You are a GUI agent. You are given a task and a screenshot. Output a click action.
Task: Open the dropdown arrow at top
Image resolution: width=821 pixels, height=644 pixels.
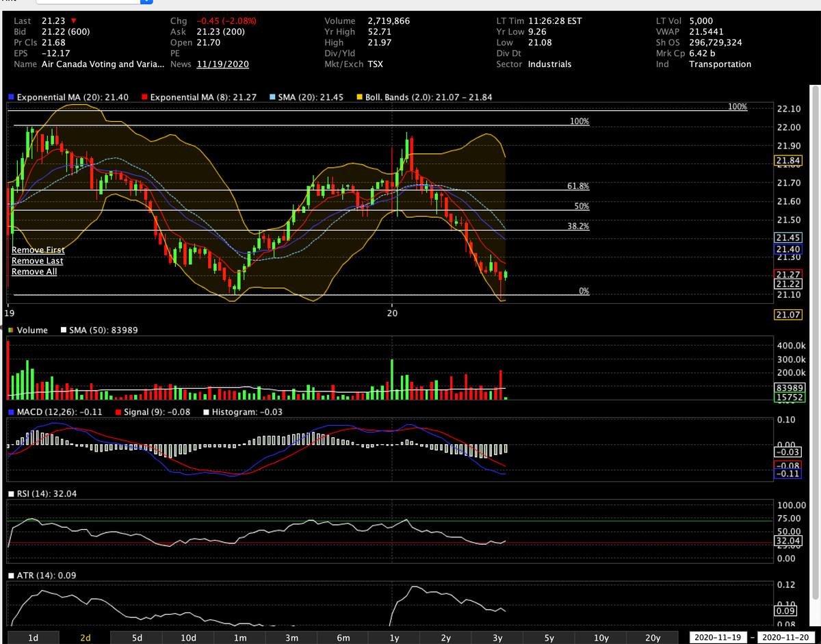[146, 2]
